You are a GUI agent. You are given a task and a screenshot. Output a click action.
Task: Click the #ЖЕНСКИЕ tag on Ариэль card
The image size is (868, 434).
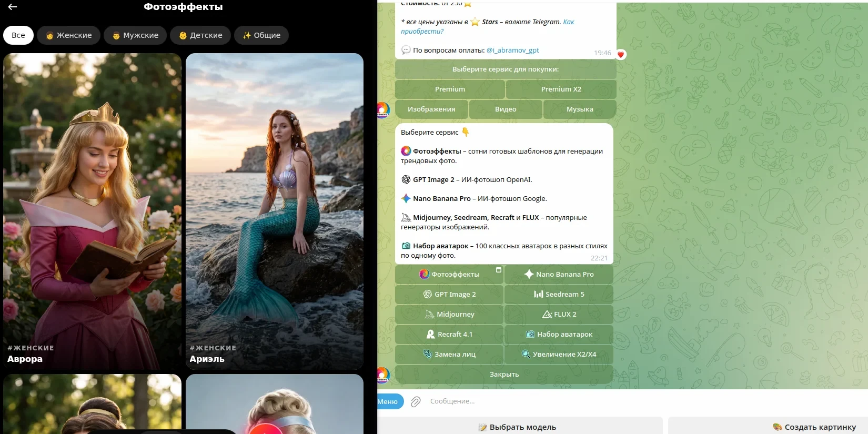213,348
